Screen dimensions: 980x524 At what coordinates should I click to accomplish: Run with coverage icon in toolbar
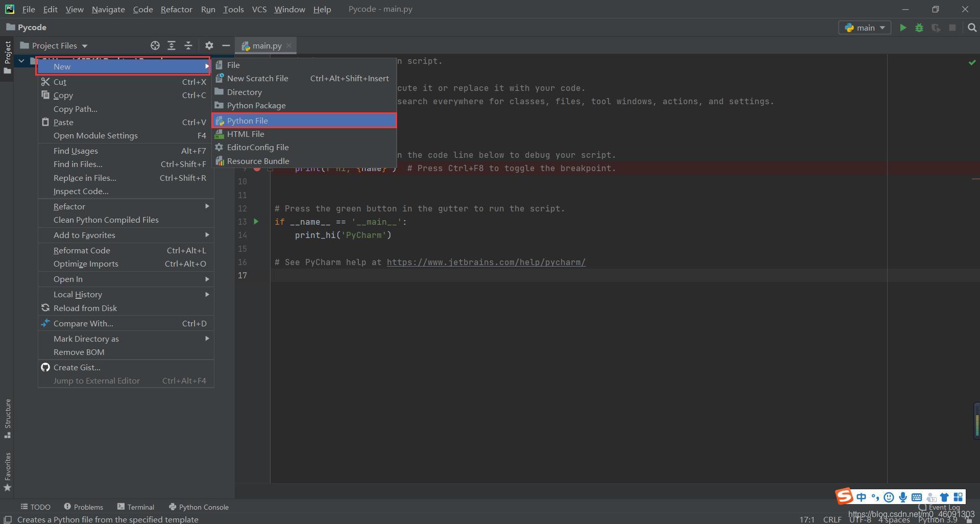coord(936,28)
